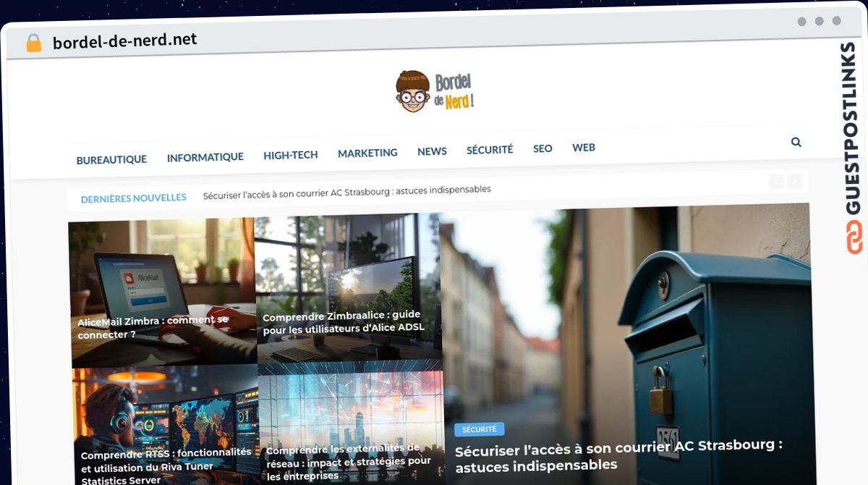Open the SÉCURITÉ category menu
868x485 pixels.
pos(490,150)
